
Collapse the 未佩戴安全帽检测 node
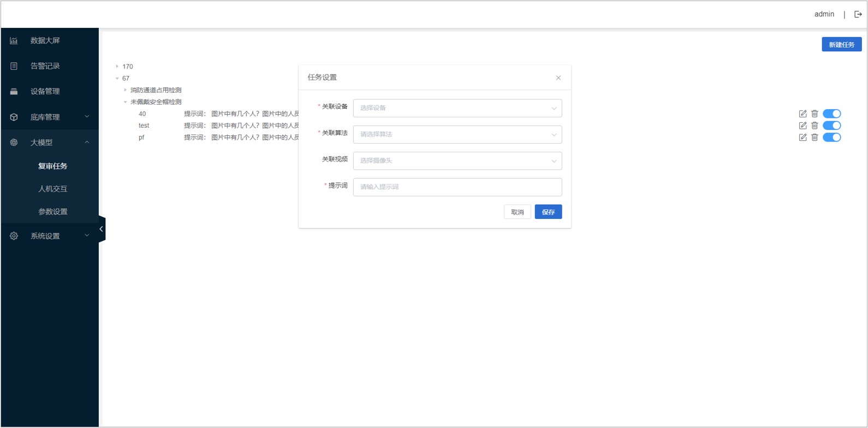coord(125,102)
